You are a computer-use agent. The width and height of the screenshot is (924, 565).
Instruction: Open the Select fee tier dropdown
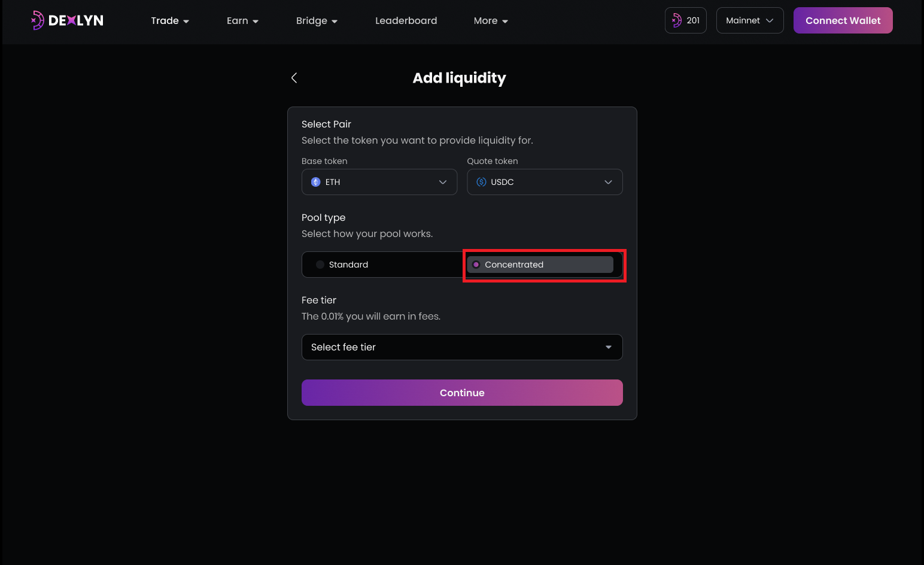click(461, 347)
